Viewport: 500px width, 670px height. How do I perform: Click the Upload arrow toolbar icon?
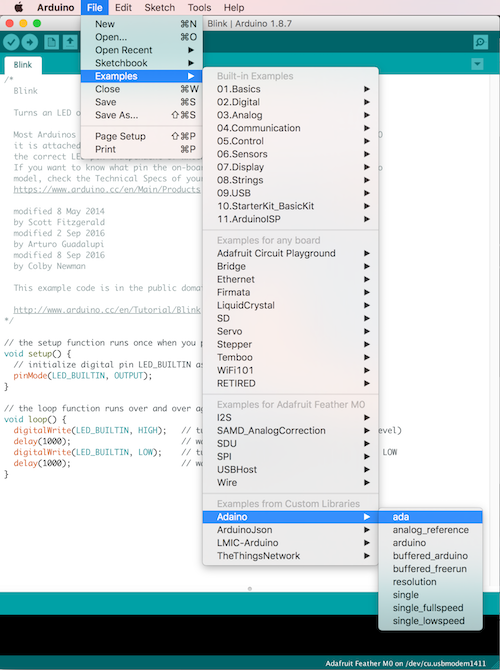point(30,42)
